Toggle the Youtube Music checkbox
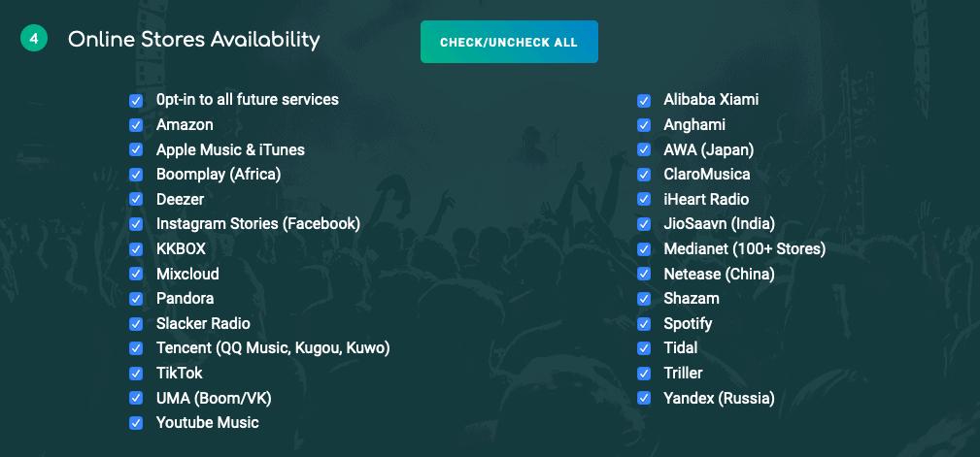This screenshot has width=980, height=457. pos(136,423)
